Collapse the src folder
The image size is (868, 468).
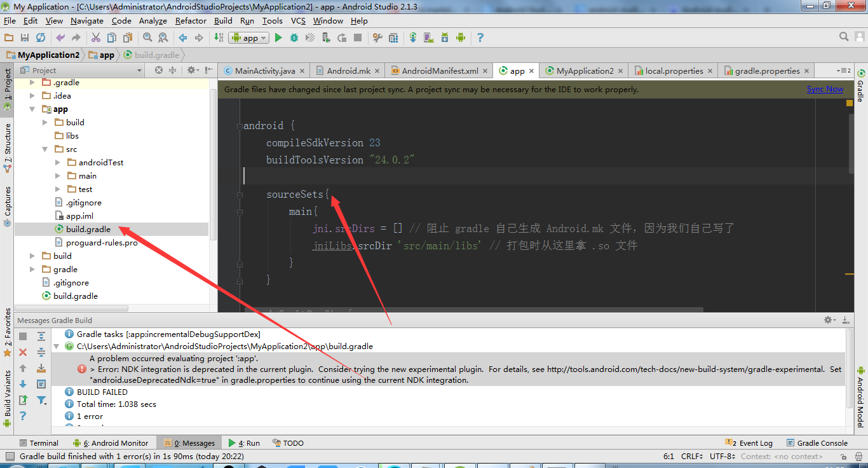45,149
